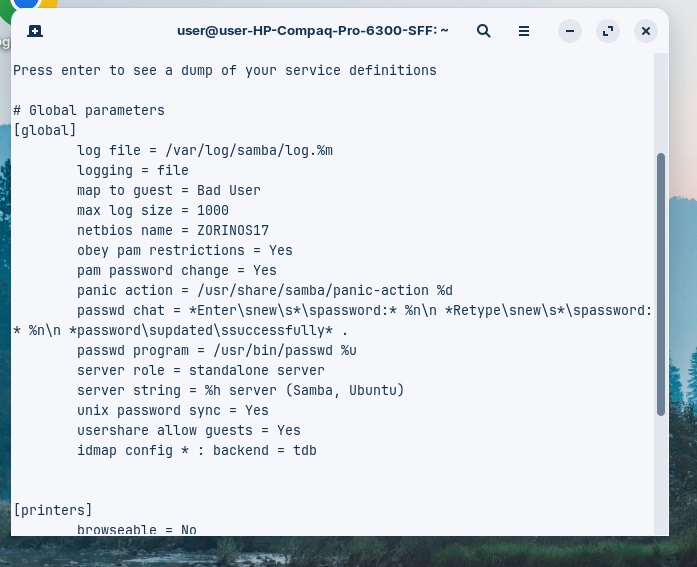The image size is (697, 567).
Task: Click the "usershare allow guests = Yes" line
Action: tap(188, 430)
